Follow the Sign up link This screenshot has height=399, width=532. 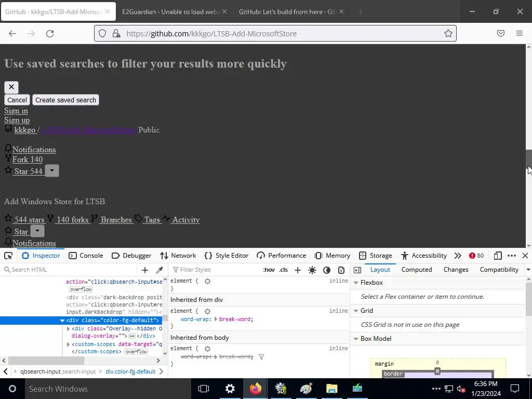tap(17, 120)
